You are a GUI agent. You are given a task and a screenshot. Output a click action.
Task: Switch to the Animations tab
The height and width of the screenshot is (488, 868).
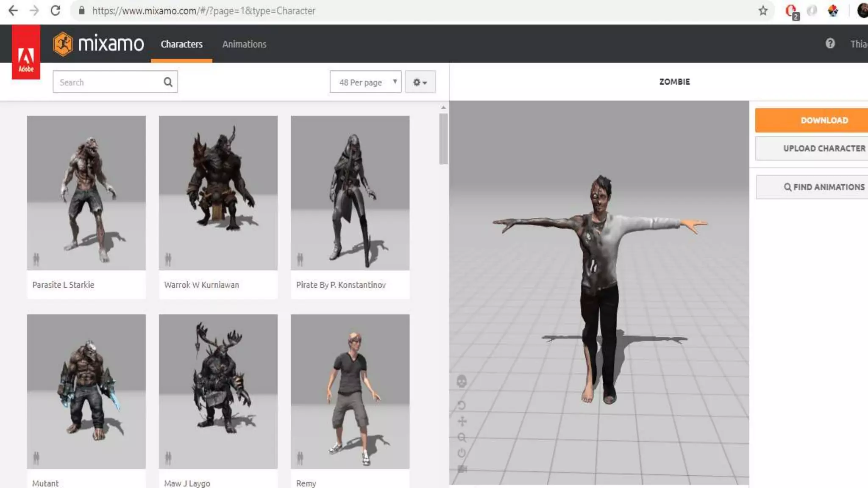coord(244,44)
